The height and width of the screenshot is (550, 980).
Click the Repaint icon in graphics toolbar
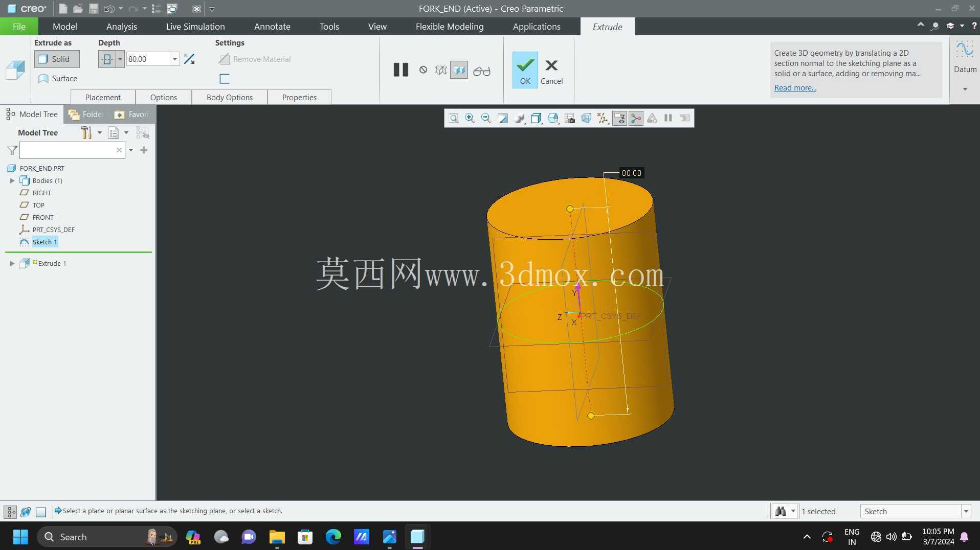503,119
